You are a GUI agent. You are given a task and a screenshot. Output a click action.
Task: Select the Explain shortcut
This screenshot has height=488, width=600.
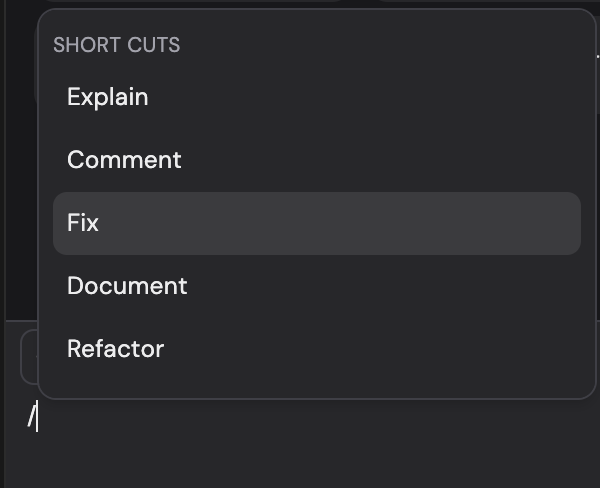[x=108, y=98]
